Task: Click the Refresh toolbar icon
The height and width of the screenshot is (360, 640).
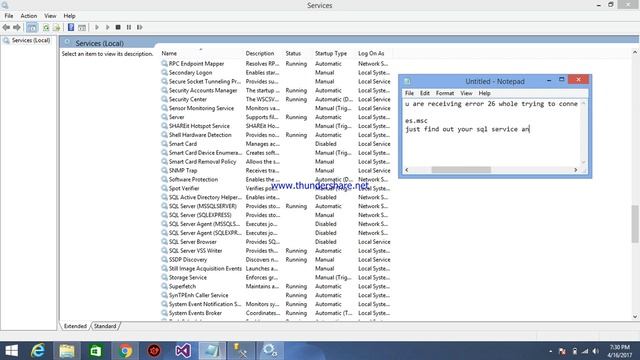Action: click(x=46, y=27)
